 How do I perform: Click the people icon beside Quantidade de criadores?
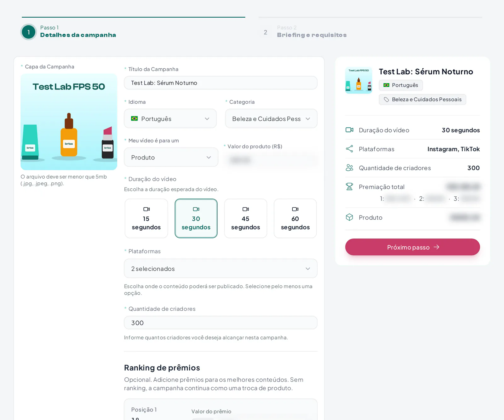click(349, 168)
